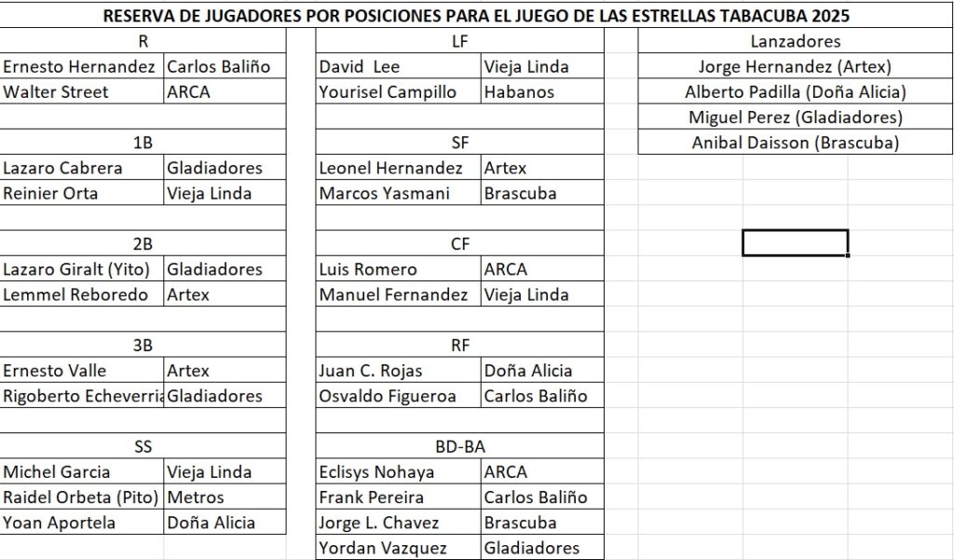
Task: Click the empty cell with the bold selection border
Action: coord(795,242)
